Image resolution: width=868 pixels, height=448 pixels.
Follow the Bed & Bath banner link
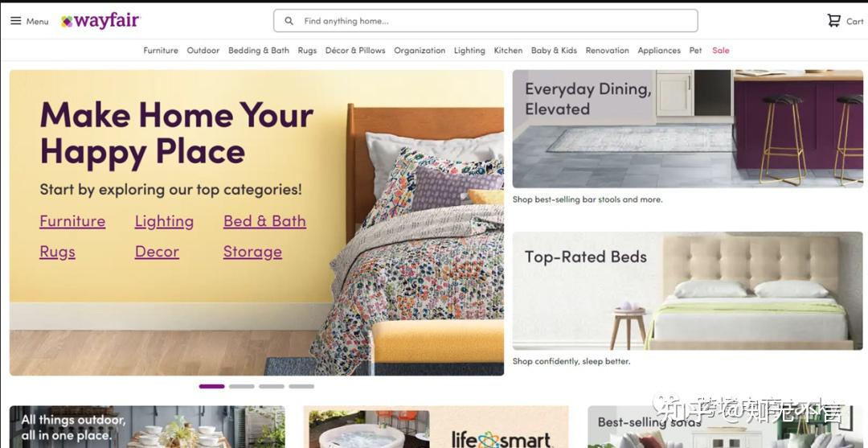click(x=264, y=221)
